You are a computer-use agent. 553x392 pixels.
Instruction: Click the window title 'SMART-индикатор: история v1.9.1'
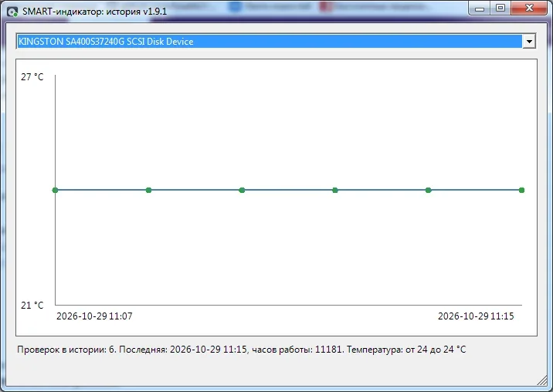point(94,12)
